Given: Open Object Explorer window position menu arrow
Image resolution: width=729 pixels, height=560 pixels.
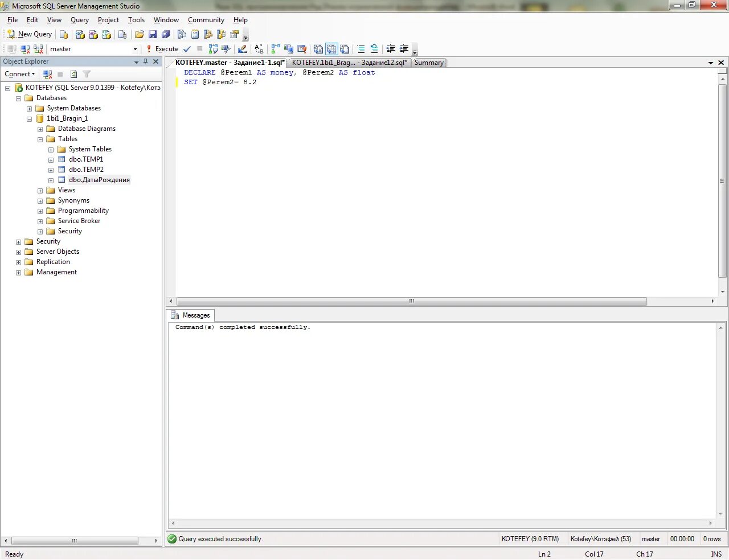Looking at the screenshot, I should [136, 61].
